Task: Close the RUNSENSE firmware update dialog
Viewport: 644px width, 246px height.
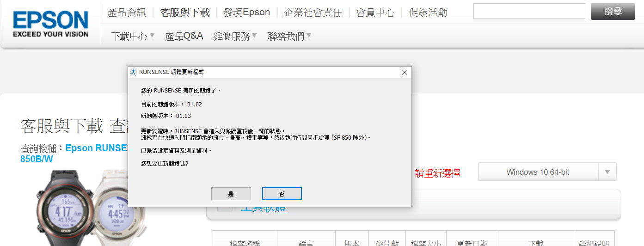Action: click(x=404, y=72)
